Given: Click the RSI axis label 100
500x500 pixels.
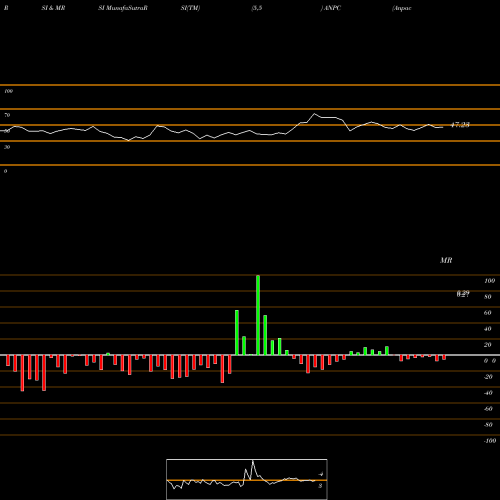Looking at the screenshot, I should click(x=8, y=91).
